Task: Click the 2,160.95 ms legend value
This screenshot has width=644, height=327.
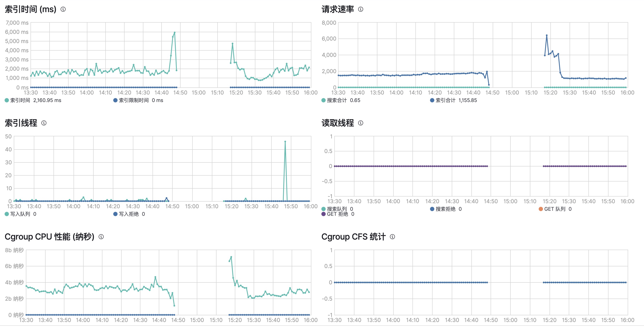Action: click(x=47, y=100)
